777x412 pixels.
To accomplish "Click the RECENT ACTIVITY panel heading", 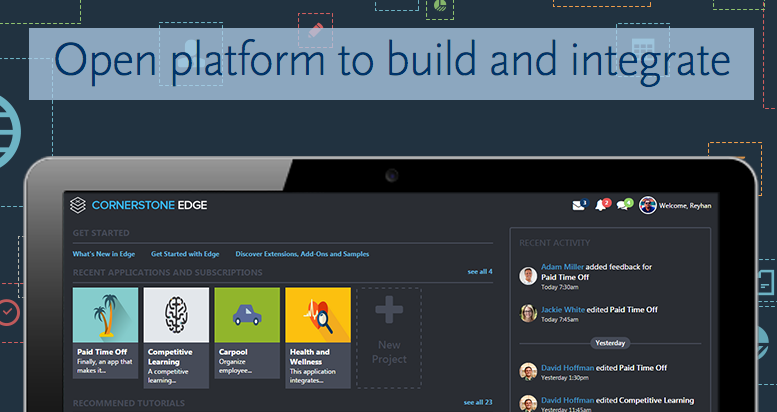I will tap(555, 243).
